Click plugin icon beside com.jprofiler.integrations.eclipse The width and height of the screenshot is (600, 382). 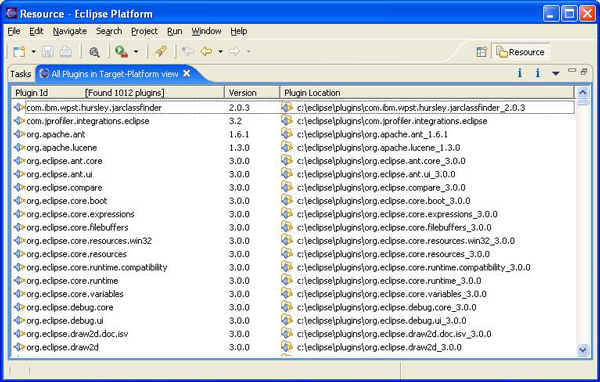[x=19, y=121]
